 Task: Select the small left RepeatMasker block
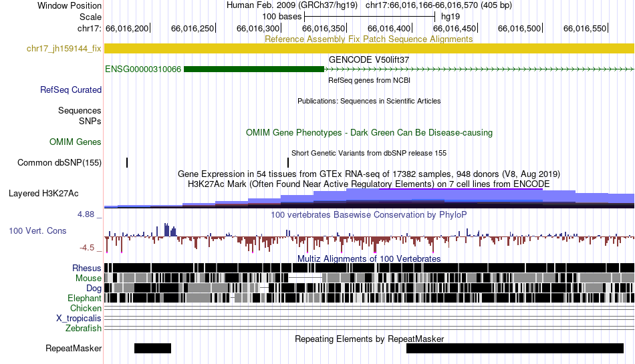point(152,348)
